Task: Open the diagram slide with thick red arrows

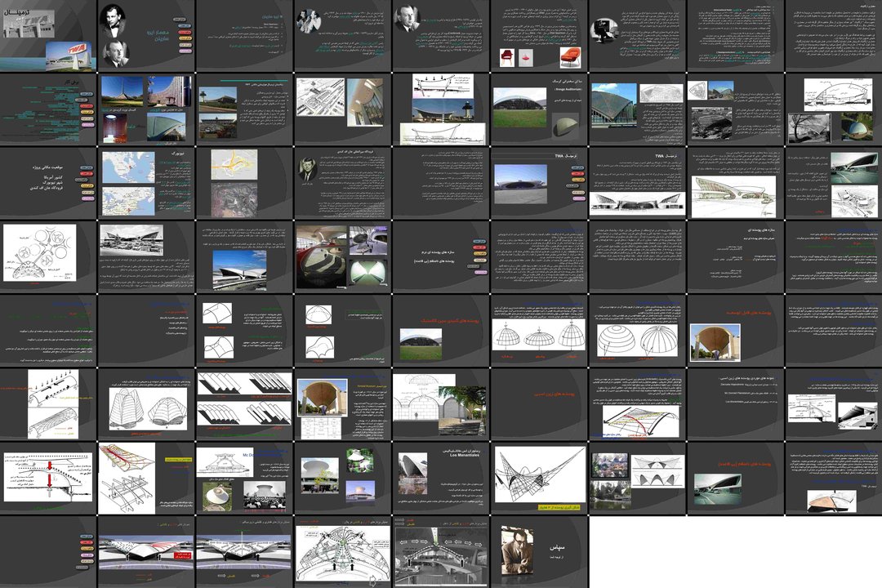Action: tap(48, 478)
